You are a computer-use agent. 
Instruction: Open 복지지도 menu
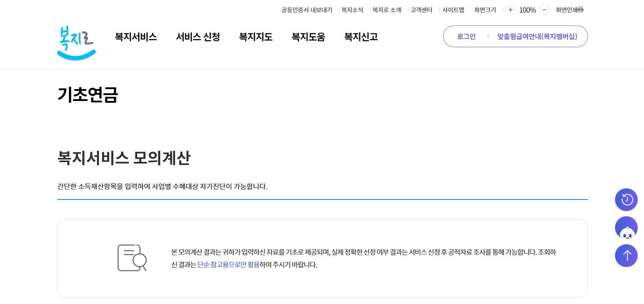[256, 37]
